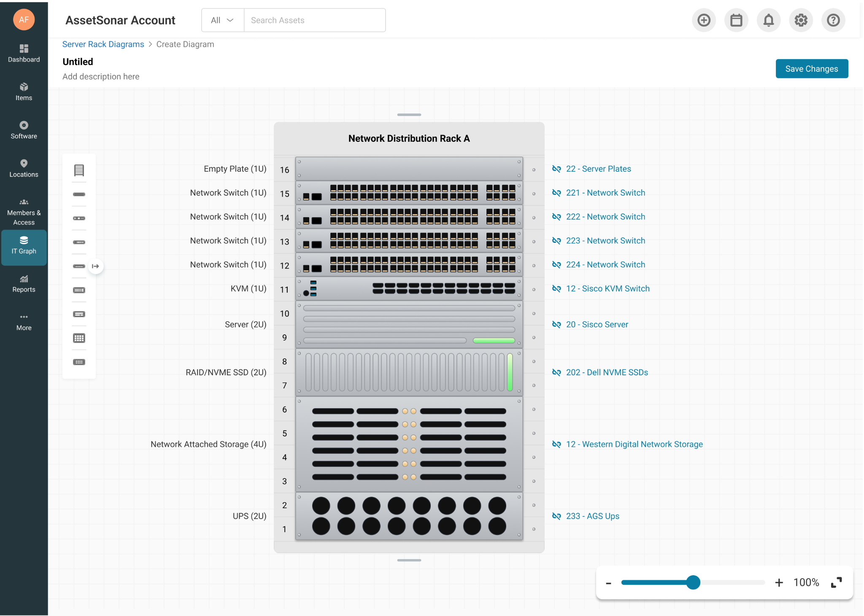864x616 pixels.
Task: Click Add description here text
Action: (x=101, y=76)
